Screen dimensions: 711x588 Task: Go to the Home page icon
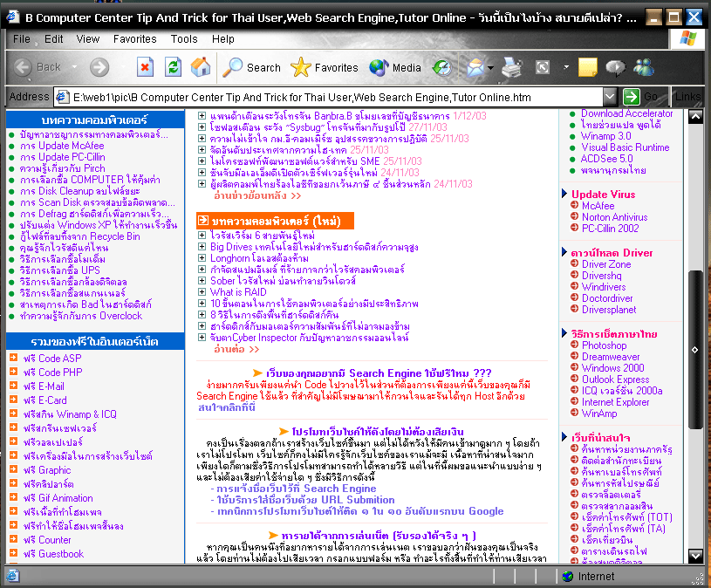tap(201, 67)
